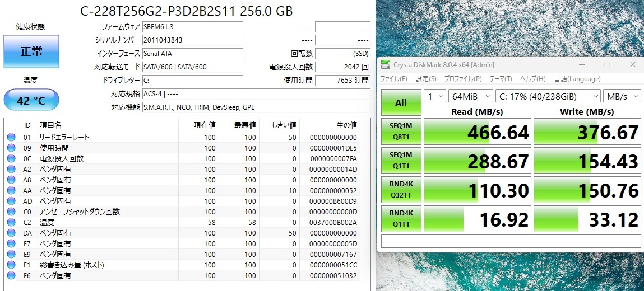
Task: Expand the 64MiB test size dropdown
Action: click(471, 96)
